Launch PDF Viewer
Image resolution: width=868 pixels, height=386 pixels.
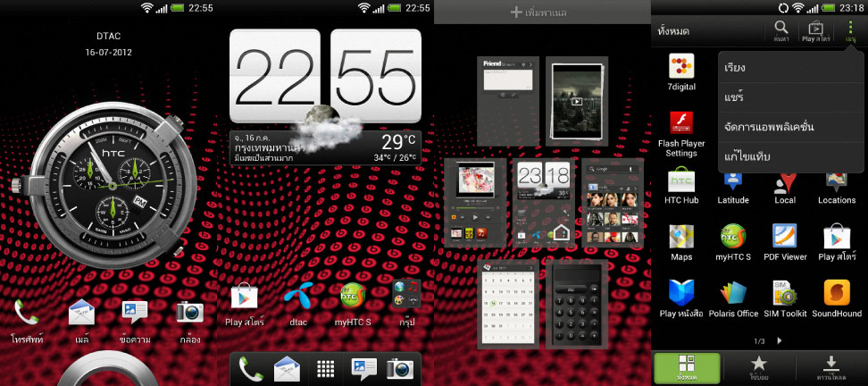(785, 243)
